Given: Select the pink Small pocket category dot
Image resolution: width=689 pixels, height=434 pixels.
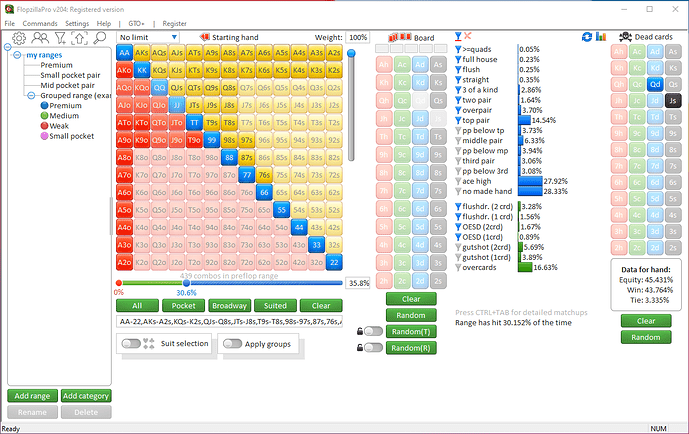Looking at the screenshot, I should (44, 136).
